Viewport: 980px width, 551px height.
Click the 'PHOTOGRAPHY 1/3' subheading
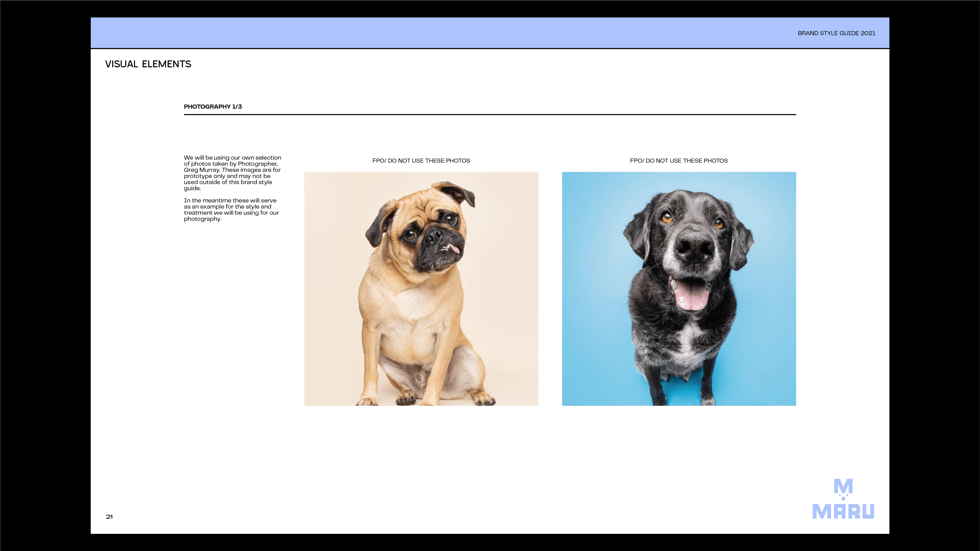click(213, 107)
